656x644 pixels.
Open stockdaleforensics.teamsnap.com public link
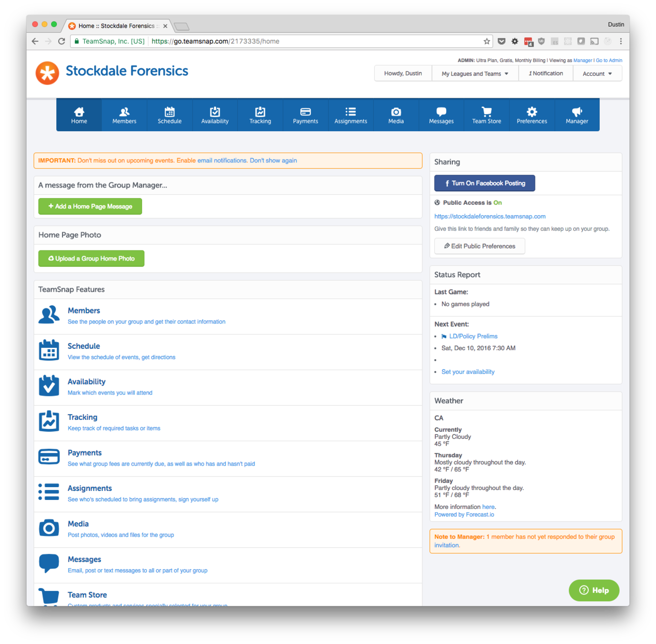[x=490, y=217]
